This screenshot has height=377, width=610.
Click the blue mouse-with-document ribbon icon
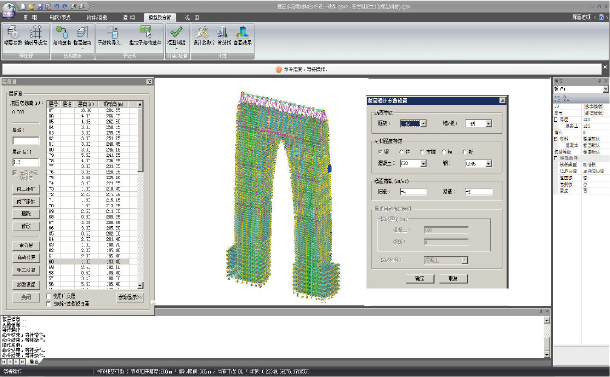click(x=112, y=32)
